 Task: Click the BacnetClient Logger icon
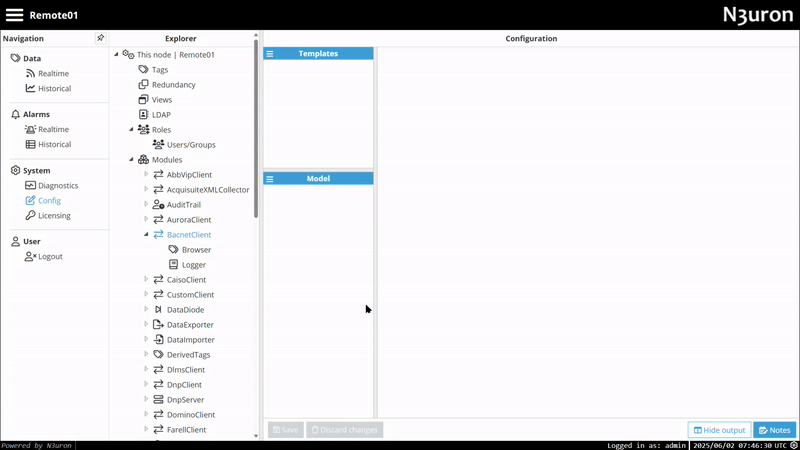pyautogui.click(x=173, y=264)
